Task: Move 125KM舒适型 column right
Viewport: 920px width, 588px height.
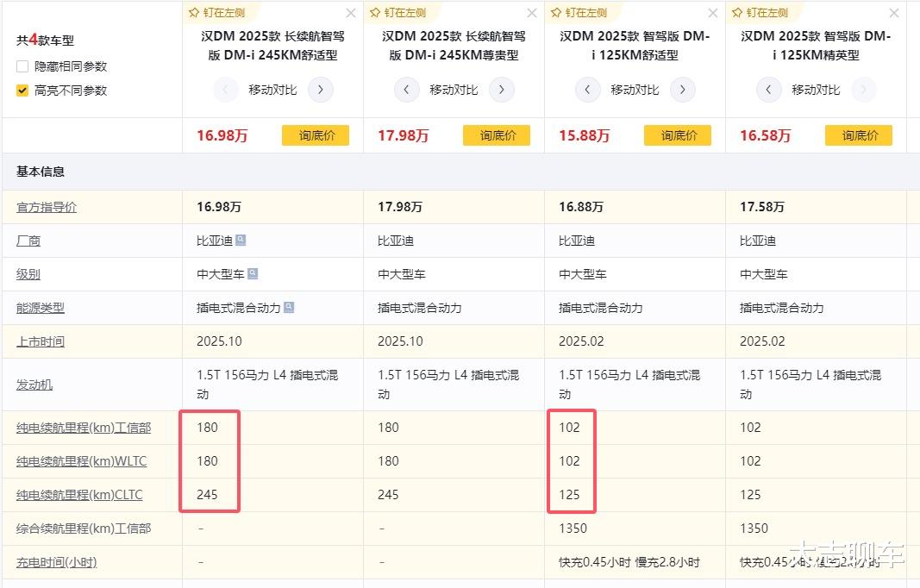Action: coord(683,90)
